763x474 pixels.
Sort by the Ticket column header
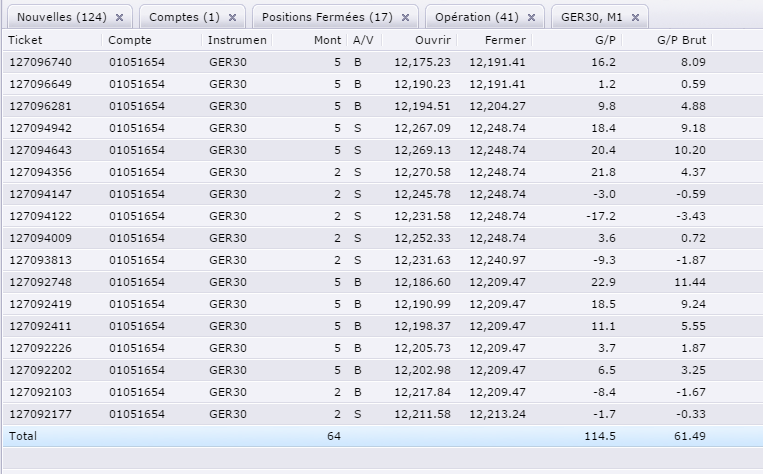tap(52, 40)
